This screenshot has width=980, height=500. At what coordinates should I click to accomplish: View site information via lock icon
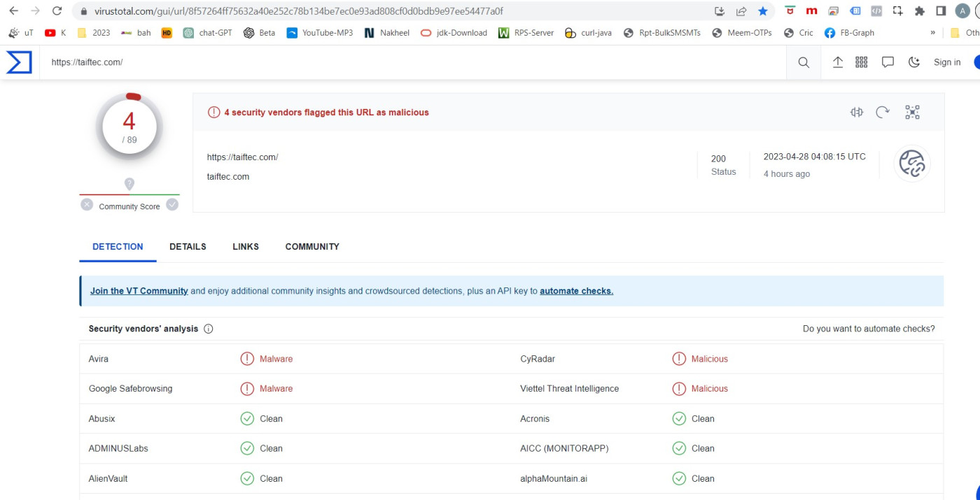[84, 11]
